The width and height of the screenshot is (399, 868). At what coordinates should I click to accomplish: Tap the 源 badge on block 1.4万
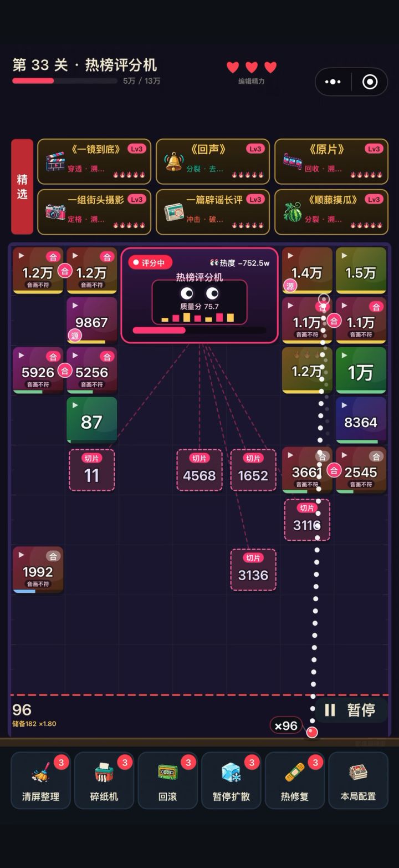point(290,286)
